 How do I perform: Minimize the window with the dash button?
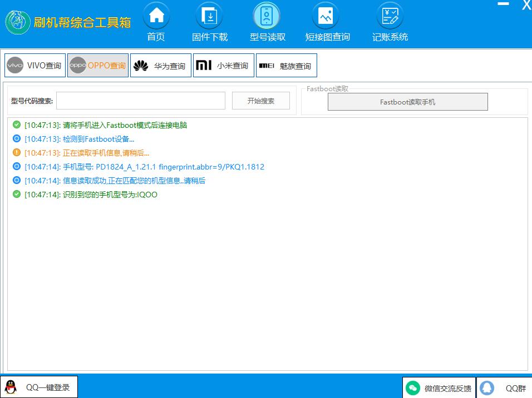pyautogui.click(x=503, y=4)
